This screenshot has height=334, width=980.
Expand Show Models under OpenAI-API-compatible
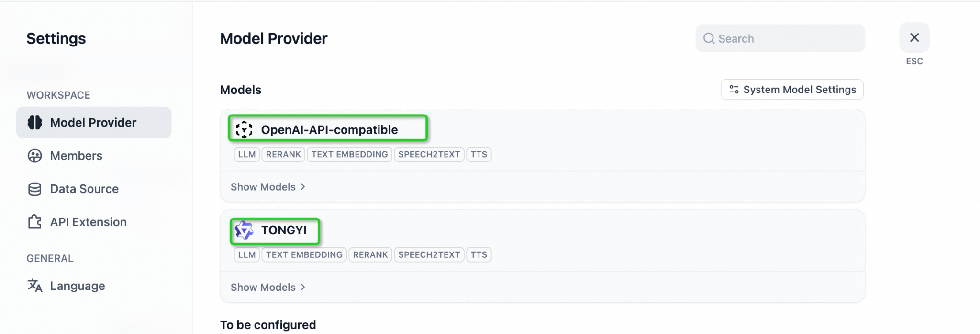click(x=263, y=187)
